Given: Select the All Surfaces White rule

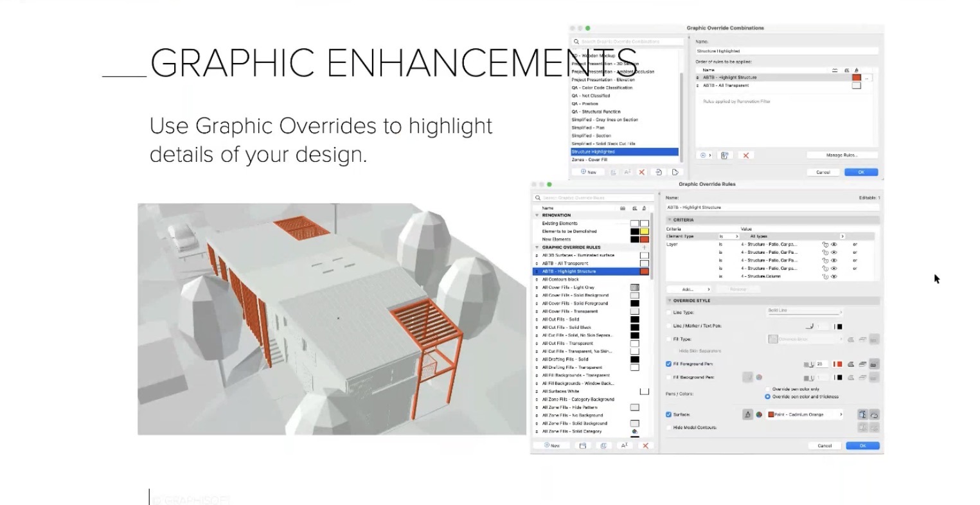Looking at the screenshot, I should click(592, 391).
